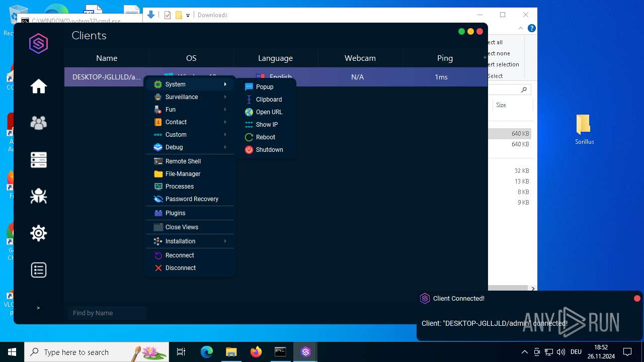The image size is (644, 362).
Task: Open Firefox from the taskbar
Action: click(256, 352)
